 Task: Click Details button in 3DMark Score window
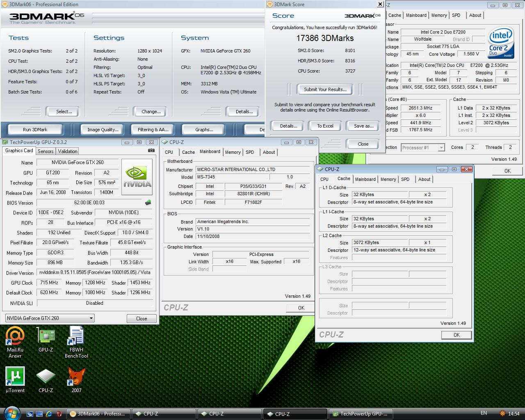pos(289,126)
